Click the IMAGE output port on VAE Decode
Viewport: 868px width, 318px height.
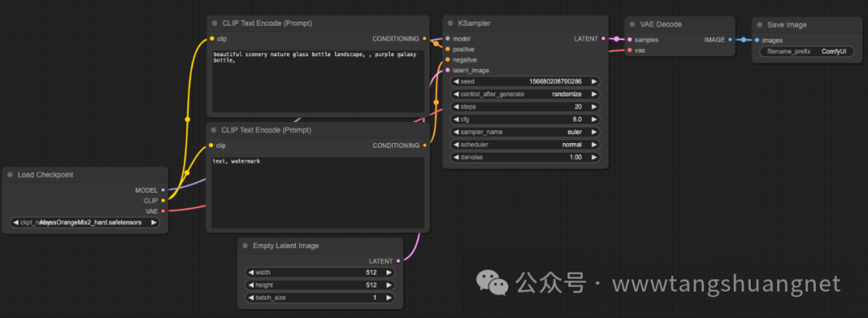[x=730, y=40]
